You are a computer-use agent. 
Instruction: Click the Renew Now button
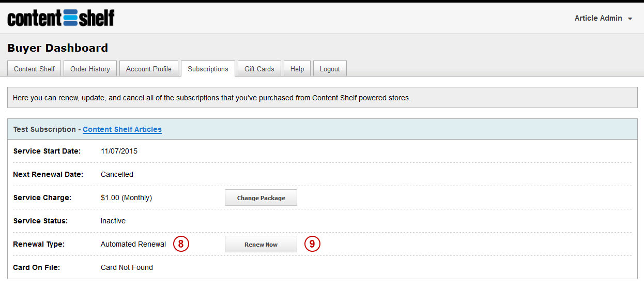coord(261,244)
